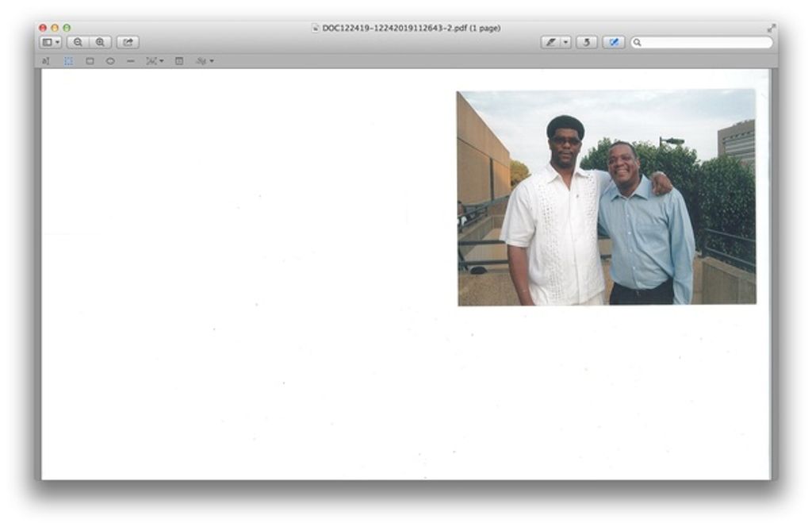Zoom in on the document
812x527 pixels.
(101, 43)
